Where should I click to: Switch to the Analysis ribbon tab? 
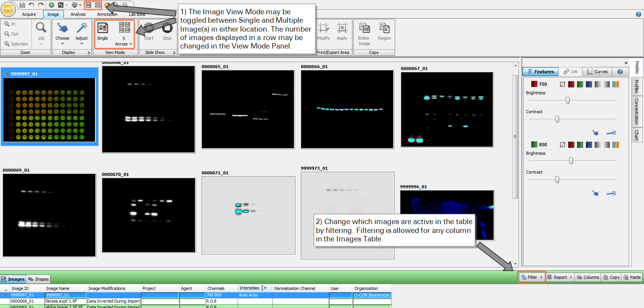[78, 14]
